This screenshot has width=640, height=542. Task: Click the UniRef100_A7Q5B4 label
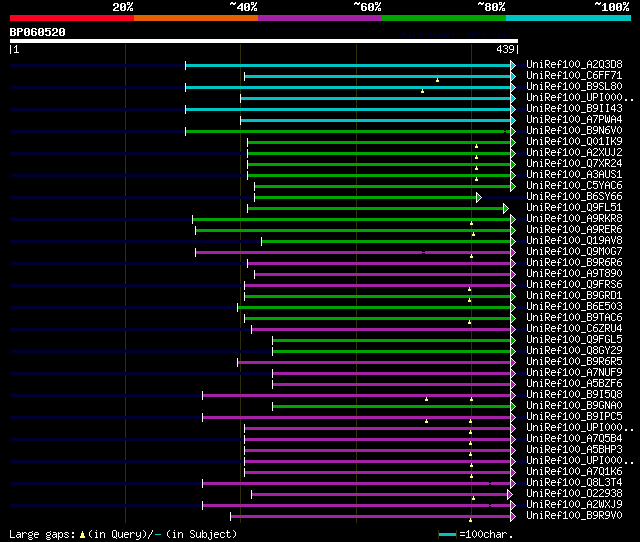click(x=574, y=439)
